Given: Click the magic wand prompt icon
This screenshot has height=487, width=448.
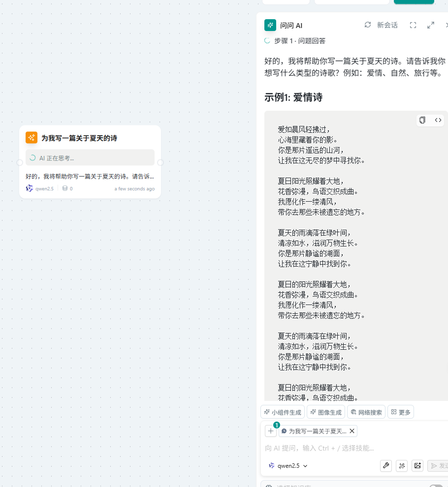Looking at the screenshot, I should click(402, 465).
